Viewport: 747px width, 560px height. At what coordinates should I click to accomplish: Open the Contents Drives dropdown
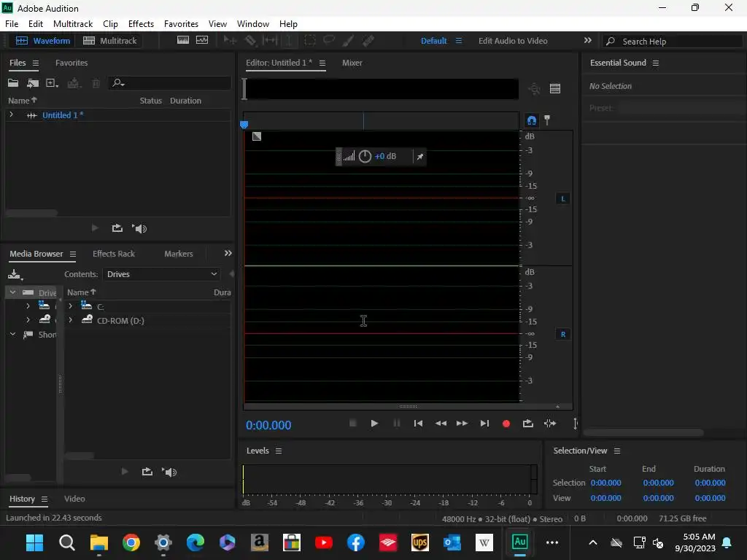coord(161,274)
